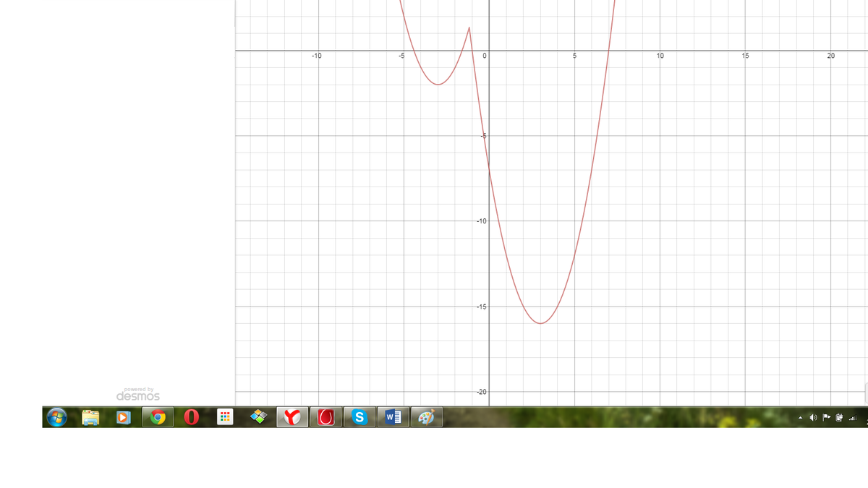Show hidden system tray icons arrow

coord(800,417)
